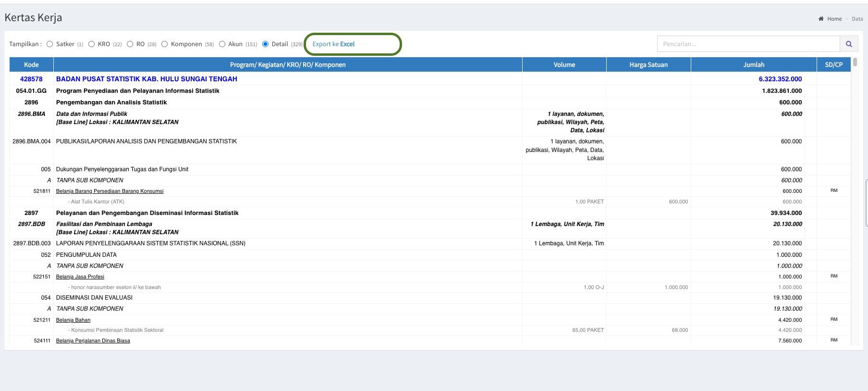This screenshot has width=868, height=391.
Task: Click code 2896.BMA
Action: point(31,114)
